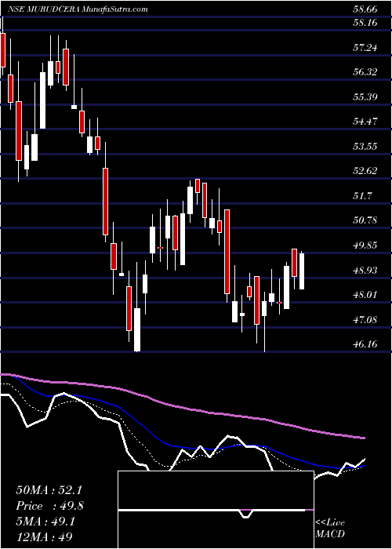Click the Price : 49.8 readout
This screenshot has width=392, height=549.
pos(49,506)
